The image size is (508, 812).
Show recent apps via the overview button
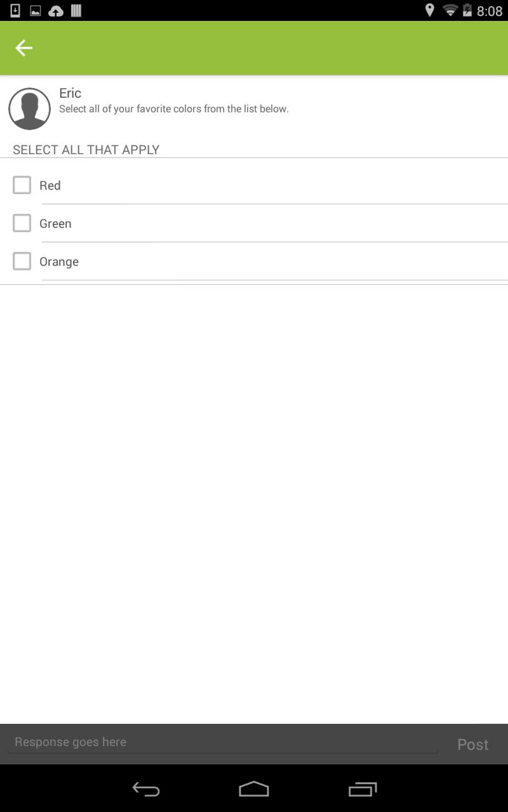tap(363, 789)
